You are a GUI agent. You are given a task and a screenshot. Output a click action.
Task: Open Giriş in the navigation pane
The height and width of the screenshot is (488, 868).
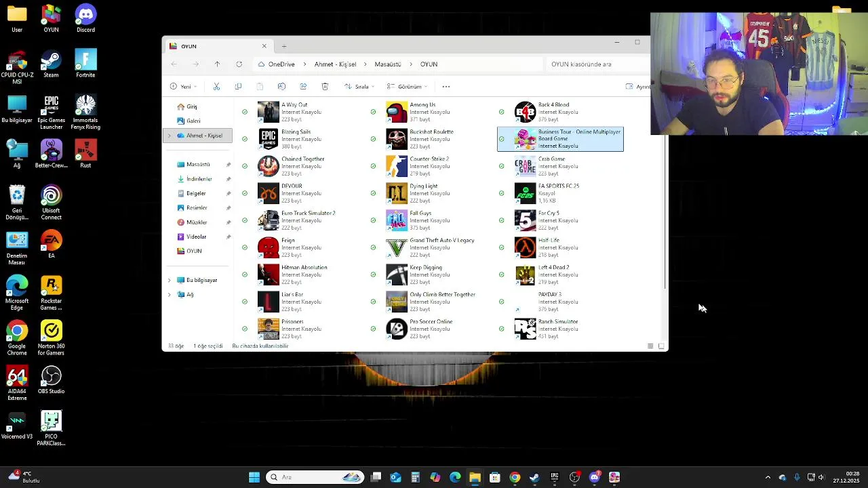[x=186, y=106]
